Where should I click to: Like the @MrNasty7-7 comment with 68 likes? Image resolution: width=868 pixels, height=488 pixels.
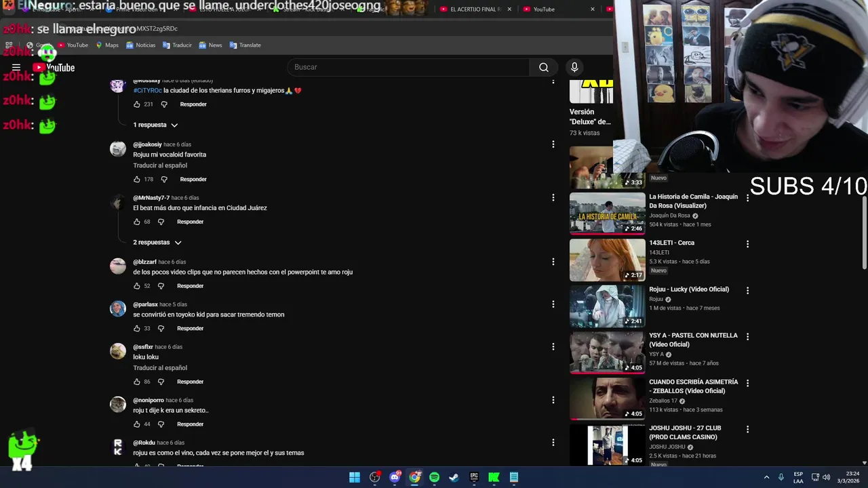coord(137,222)
